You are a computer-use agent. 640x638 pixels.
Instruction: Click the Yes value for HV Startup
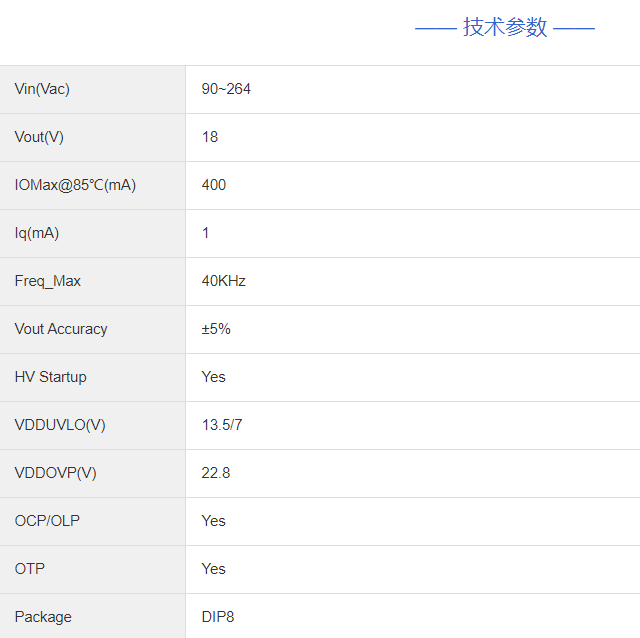pos(213,377)
